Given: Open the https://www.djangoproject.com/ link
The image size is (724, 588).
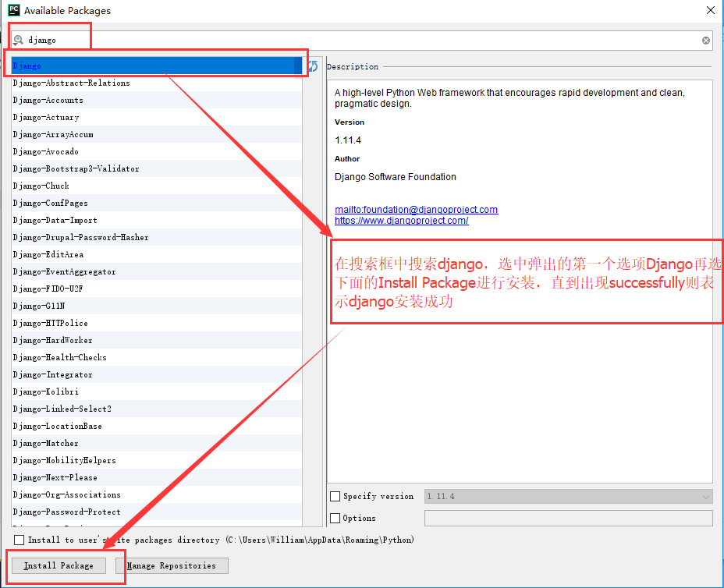Looking at the screenshot, I should [x=401, y=221].
